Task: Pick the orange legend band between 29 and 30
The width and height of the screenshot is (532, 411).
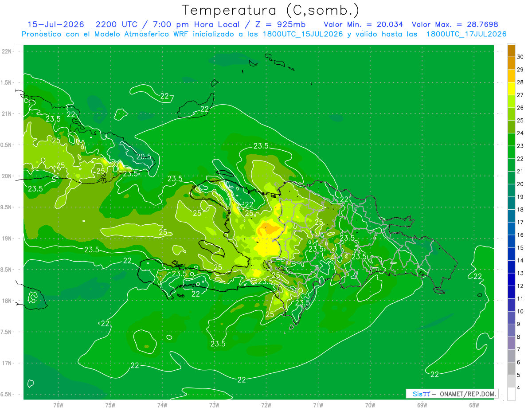Action: (511, 63)
